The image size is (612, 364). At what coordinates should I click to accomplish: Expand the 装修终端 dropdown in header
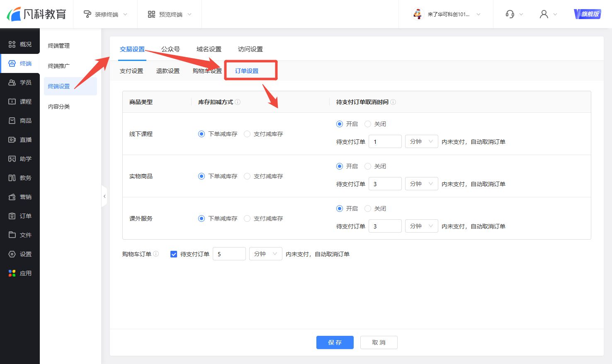pos(106,14)
